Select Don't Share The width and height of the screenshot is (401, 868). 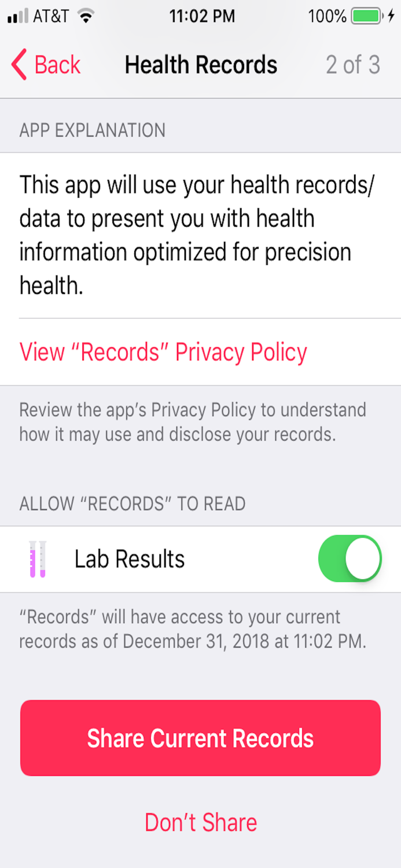[x=200, y=821]
